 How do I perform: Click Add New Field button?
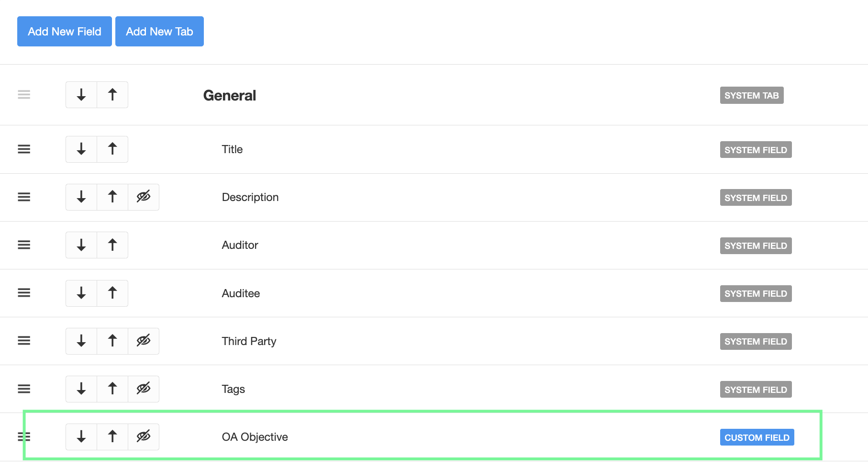tap(65, 32)
